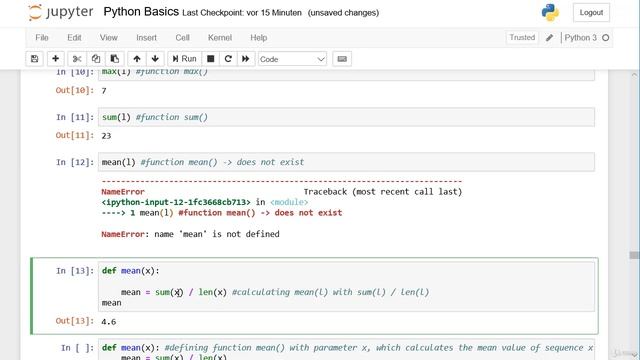
Task: Click the Trusted notebook button
Action: tap(522, 38)
